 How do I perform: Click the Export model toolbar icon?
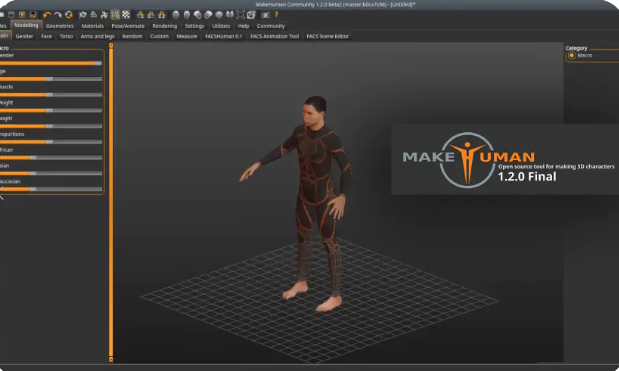click(x=33, y=15)
